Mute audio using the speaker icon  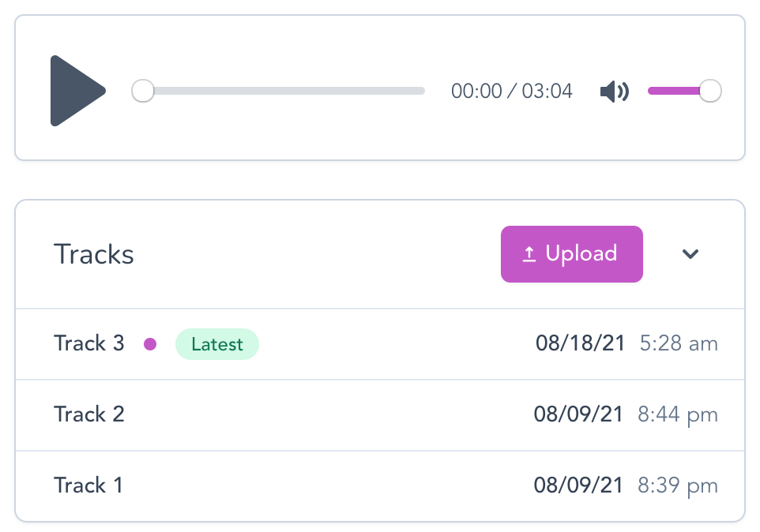614,91
